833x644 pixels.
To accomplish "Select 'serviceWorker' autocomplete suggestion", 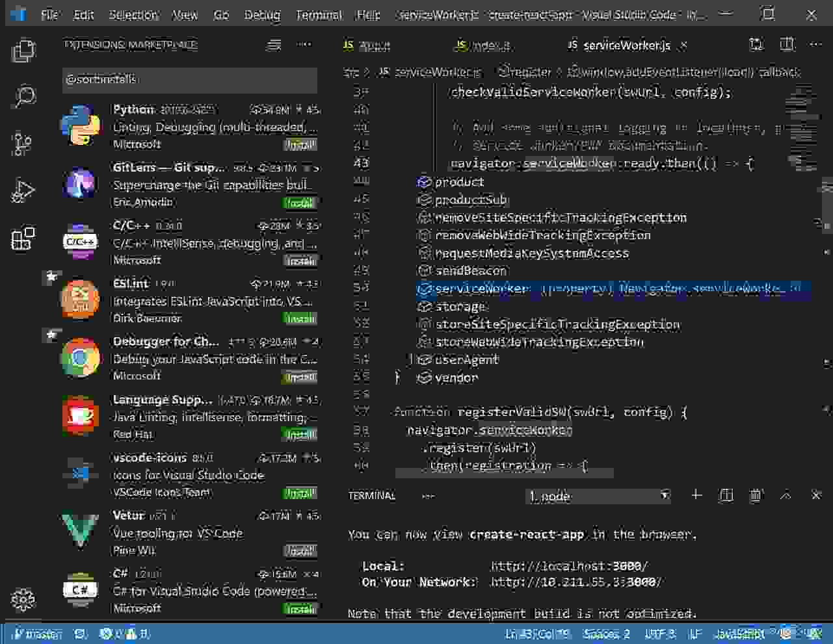I will tap(613, 289).
